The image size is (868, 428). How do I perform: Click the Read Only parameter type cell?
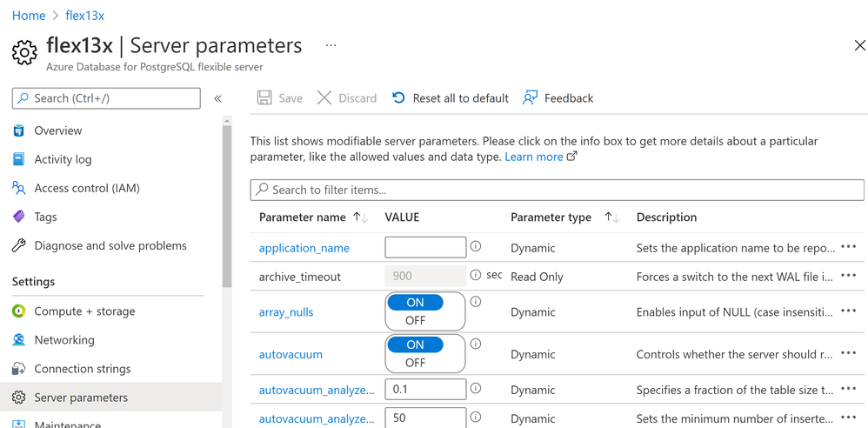tap(537, 277)
